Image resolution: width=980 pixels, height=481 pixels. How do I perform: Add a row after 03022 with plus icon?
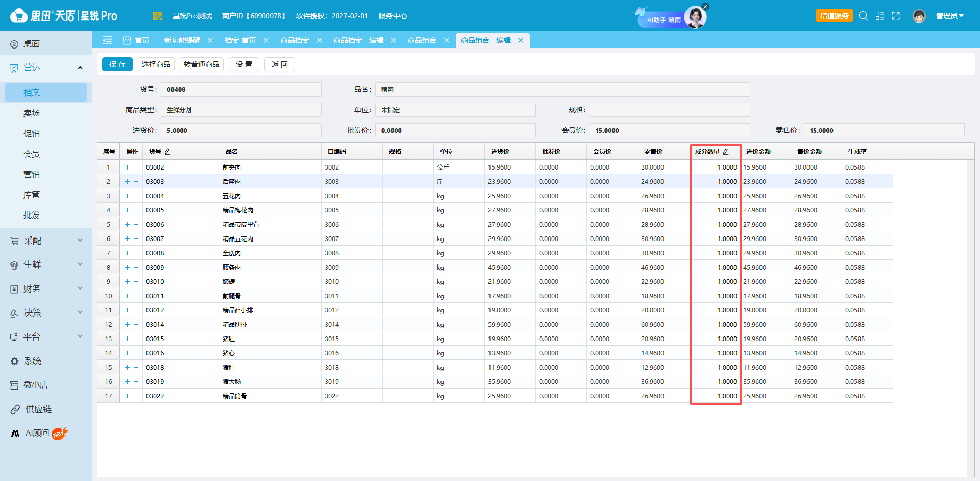[x=127, y=396]
